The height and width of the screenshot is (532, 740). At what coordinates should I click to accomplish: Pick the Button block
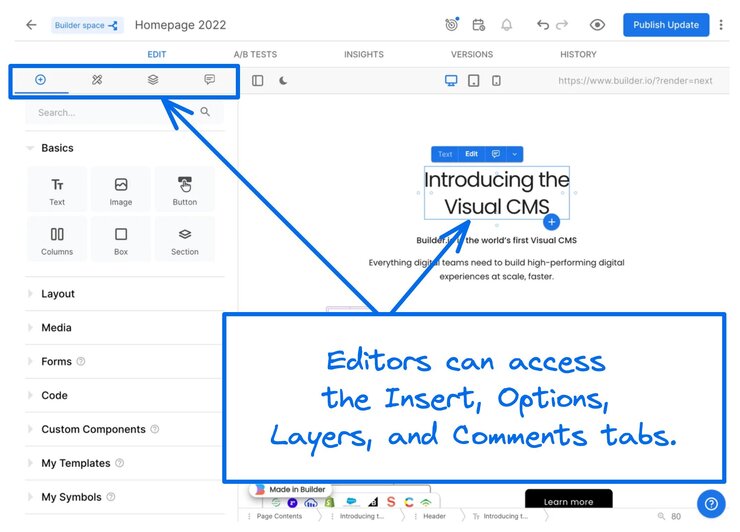point(185,189)
